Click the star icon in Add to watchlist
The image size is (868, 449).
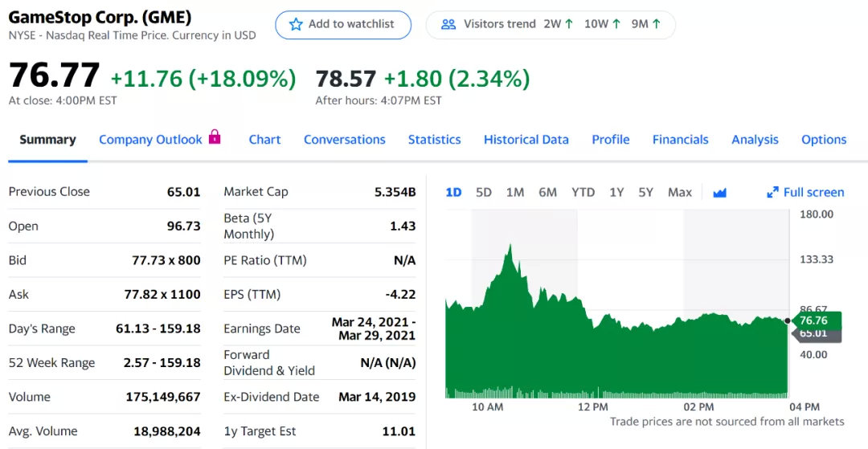tap(296, 24)
